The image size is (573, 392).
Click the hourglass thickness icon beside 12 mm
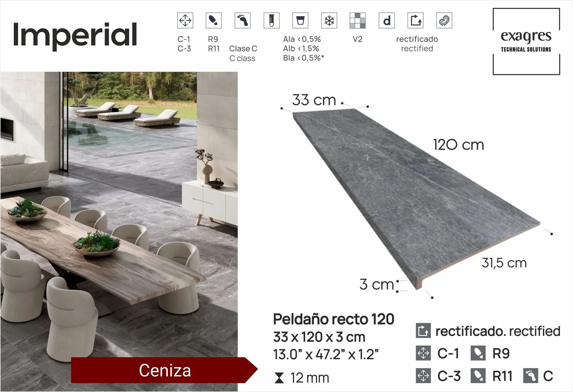tap(279, 378)
